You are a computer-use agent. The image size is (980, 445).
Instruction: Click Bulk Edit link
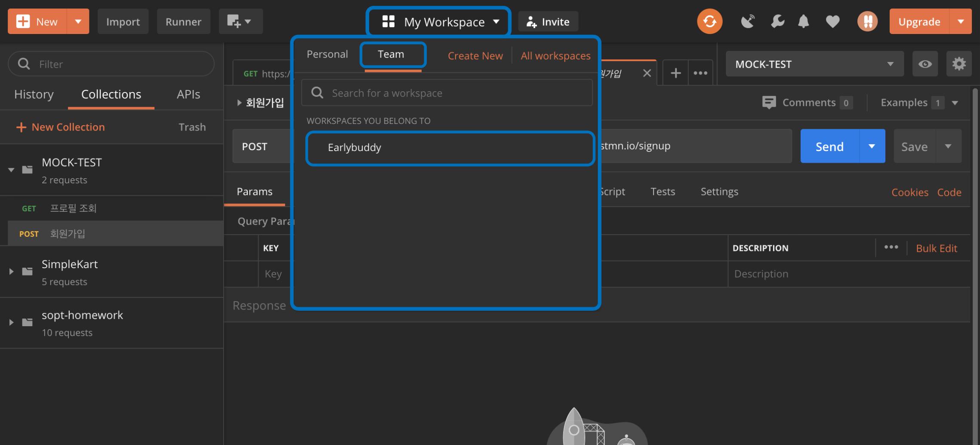point(936,248)
